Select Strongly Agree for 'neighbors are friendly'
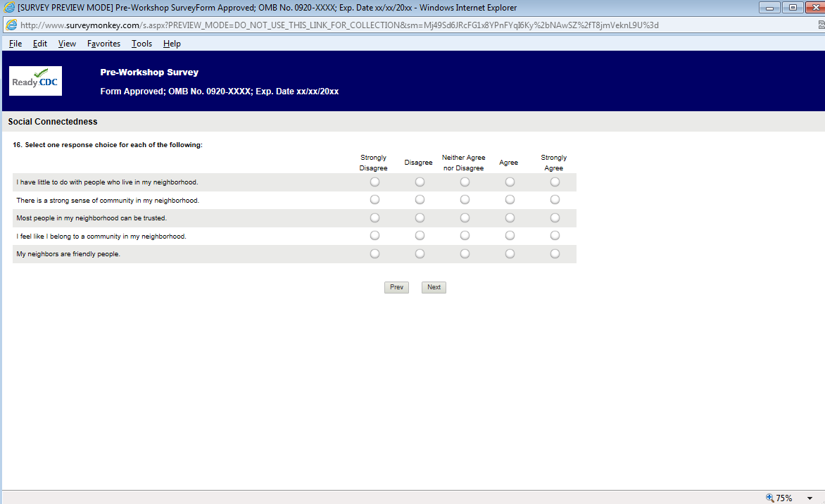Screen dimensions: 825x504 [x=555, y=253]
